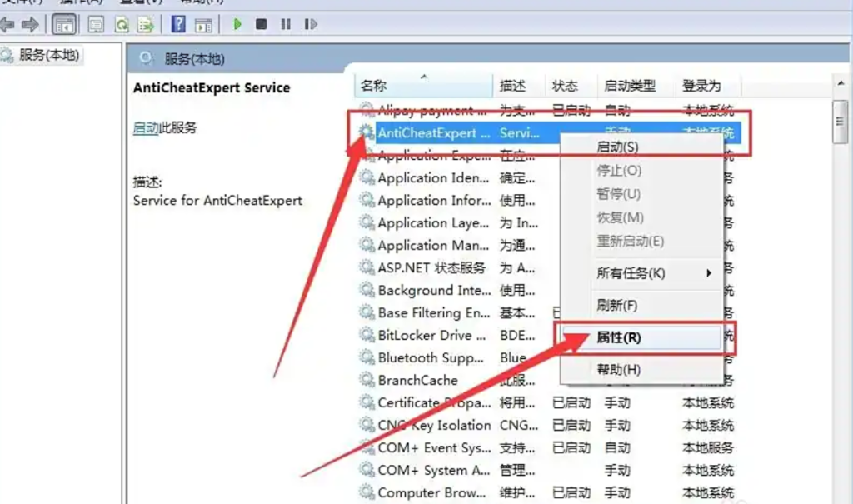This screenshot has width=853, height=504.
Task: Choose 属性(R) from the context menu
Action: (620, 337)
